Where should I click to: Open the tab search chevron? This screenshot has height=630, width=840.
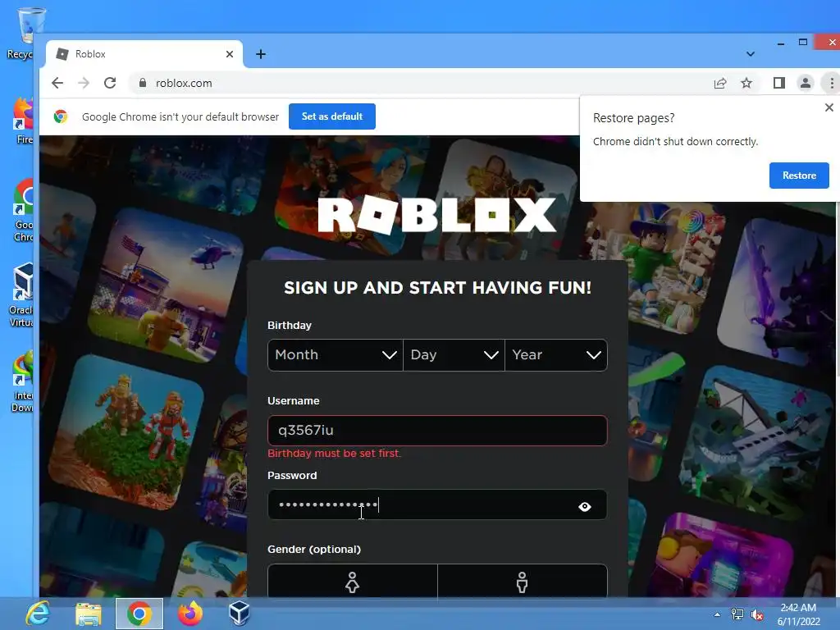pyautogui.click(x=751, y=54)
